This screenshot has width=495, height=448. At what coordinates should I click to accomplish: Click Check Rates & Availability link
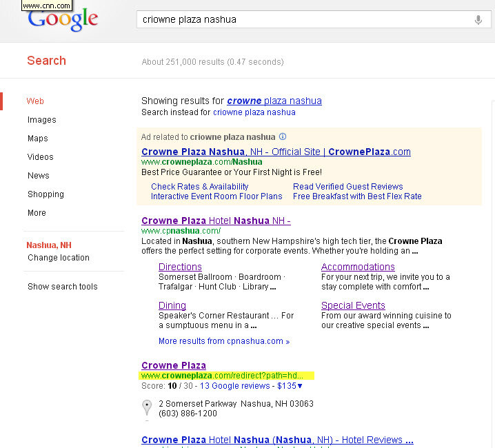pyautogui.click(x=199, y=187)
